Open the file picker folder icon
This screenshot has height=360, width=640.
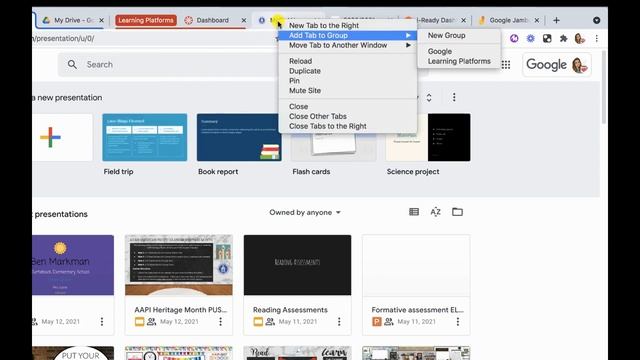tap(457, 212)
